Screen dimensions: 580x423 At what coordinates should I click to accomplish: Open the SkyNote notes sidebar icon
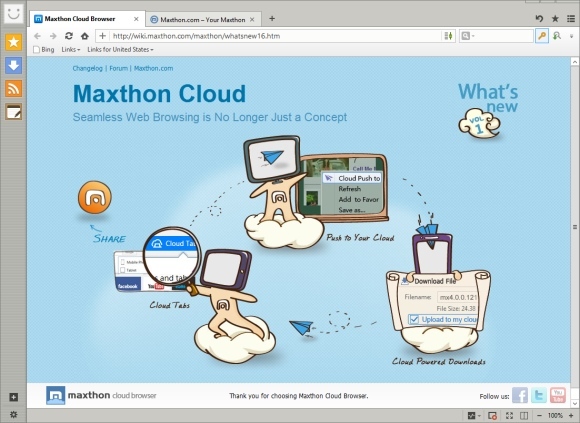[x=13, y=112]
